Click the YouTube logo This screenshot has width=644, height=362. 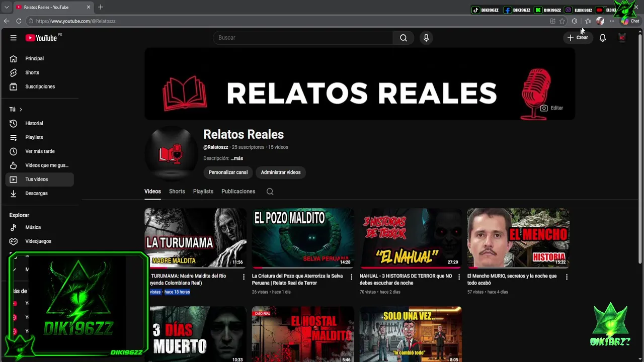41,38
